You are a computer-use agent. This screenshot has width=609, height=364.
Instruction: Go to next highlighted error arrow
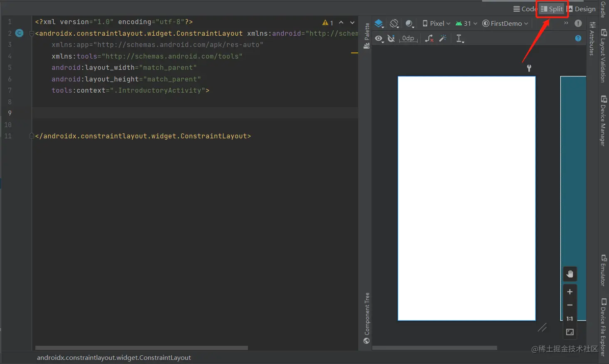[x=352, y=22]
